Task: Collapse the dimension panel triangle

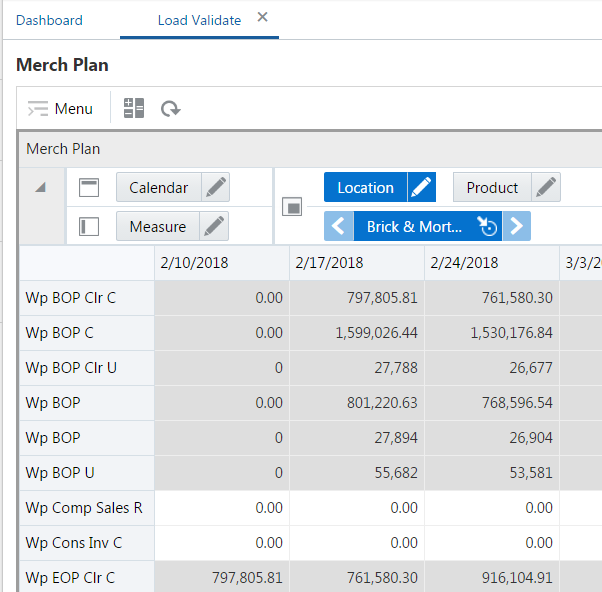Action: (x=40, y=187)
